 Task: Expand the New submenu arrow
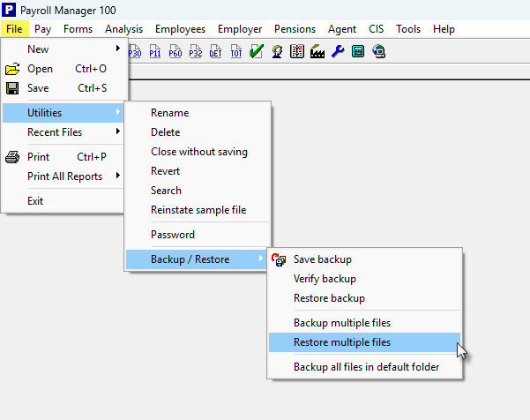[117, 49]
